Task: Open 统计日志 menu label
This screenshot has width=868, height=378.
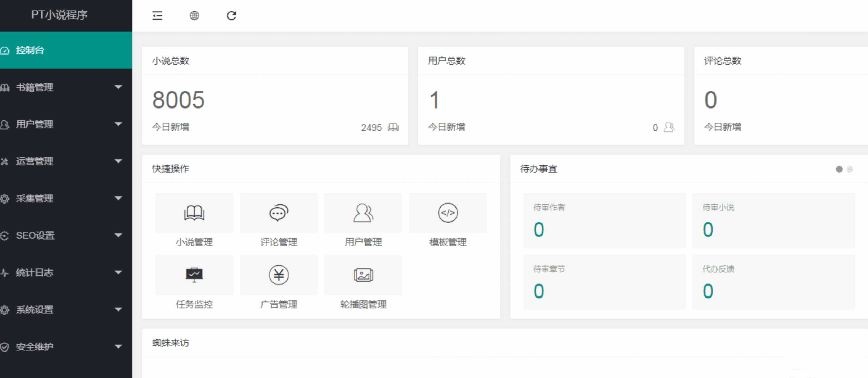Action: point(35,273)
